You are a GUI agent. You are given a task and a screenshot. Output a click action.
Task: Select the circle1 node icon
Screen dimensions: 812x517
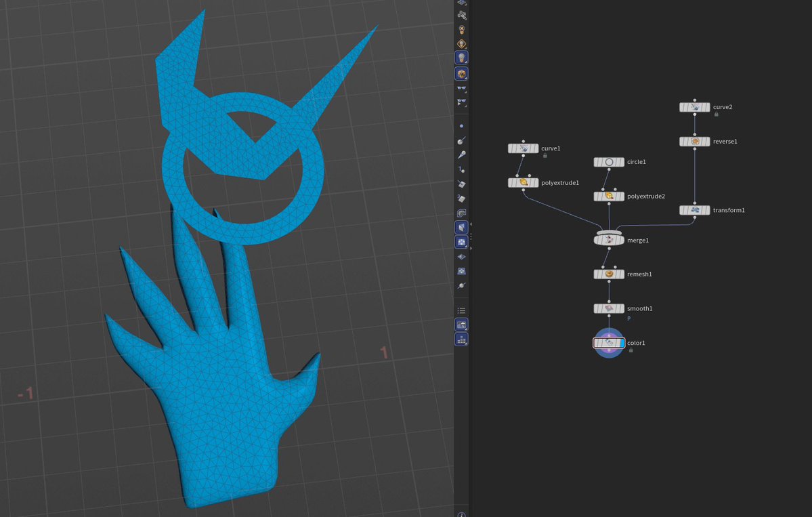click(x=609, y=162)
